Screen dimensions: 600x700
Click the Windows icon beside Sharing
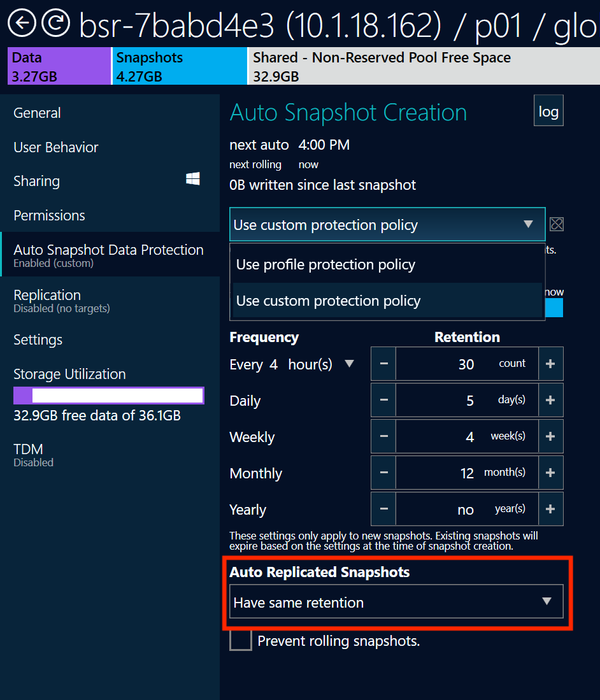(192, 180)
